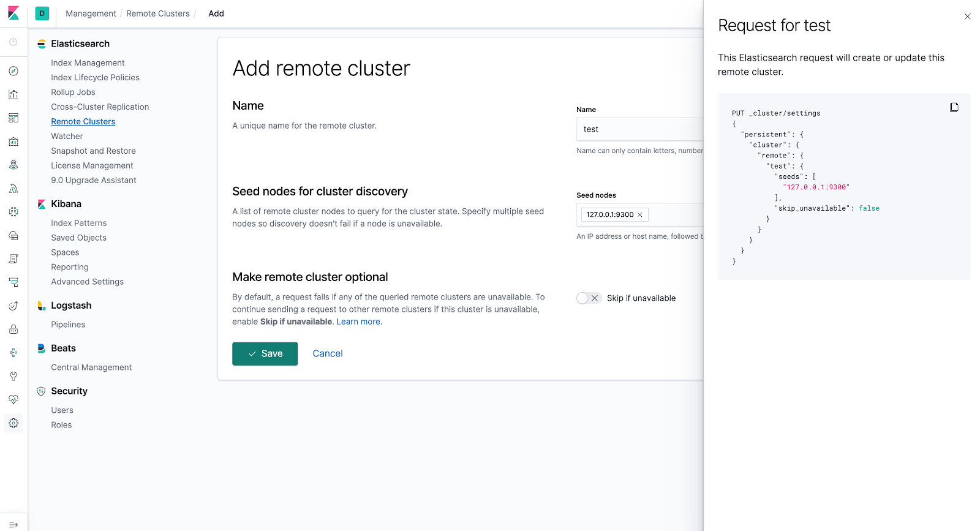This screenshot has width=980, height=531.
Task: Go to Dashboard via sidebar icon
Action: point(13,118)
